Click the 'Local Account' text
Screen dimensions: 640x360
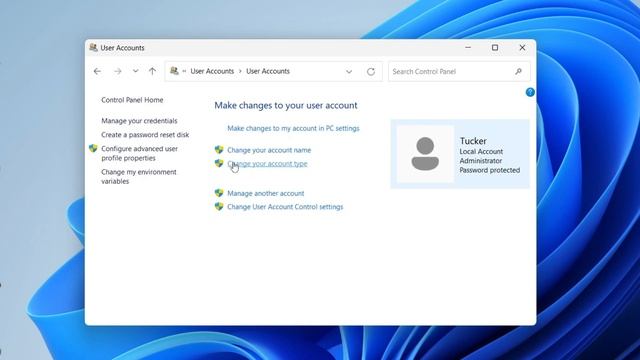click(481, 151)
